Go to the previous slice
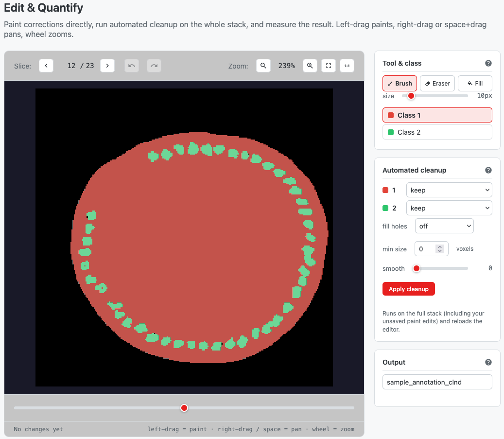 (46, 66)
